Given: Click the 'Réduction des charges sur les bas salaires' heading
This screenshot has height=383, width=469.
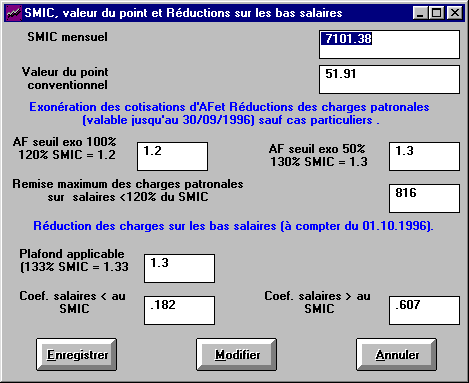Looking at the screenshot, I should tap(233, 226).
